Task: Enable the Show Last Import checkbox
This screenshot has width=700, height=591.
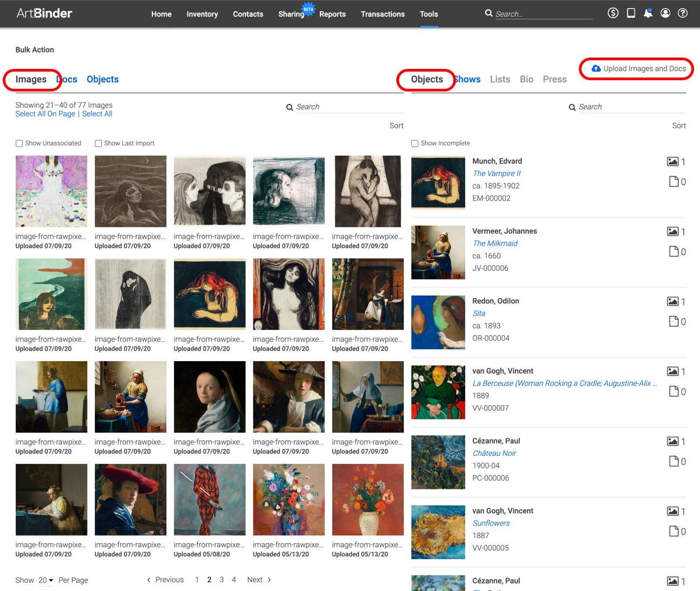Action: tap(98, 143)
